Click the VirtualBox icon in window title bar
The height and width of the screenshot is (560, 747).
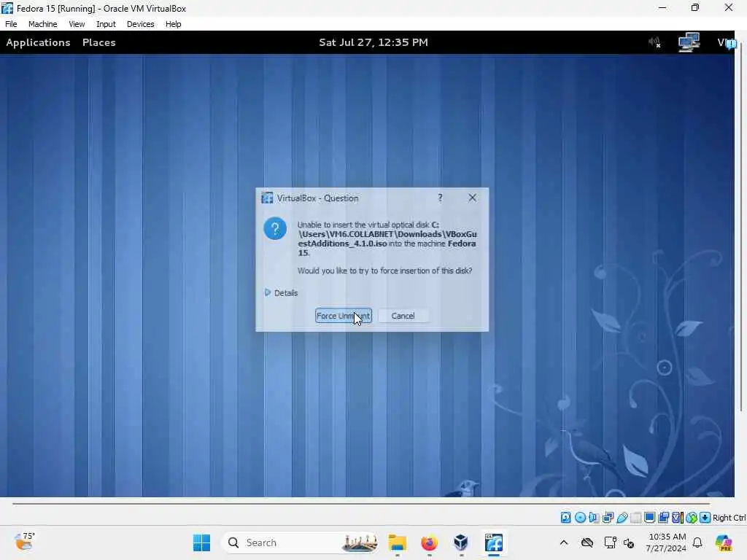(x=7, y=8)
